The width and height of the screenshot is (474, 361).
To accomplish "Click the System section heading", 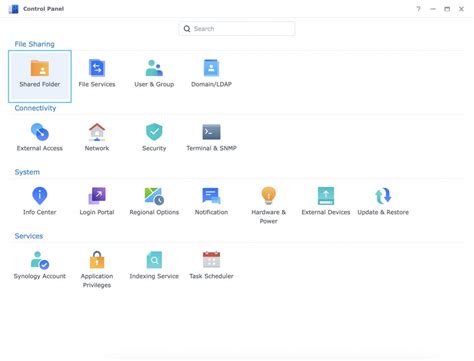I will coord(27,172).
